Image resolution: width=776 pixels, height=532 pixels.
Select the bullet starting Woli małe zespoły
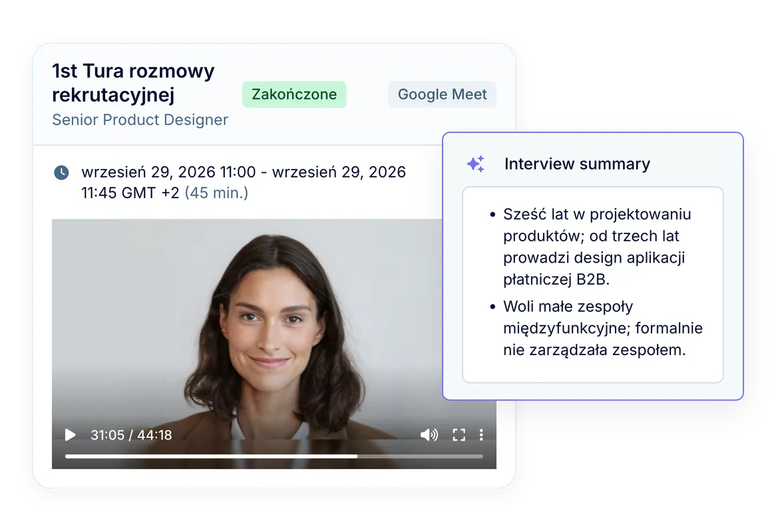596,329
